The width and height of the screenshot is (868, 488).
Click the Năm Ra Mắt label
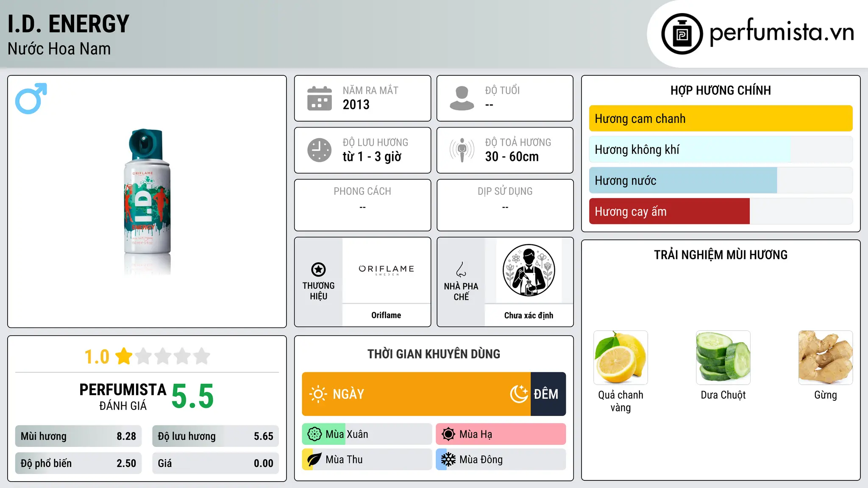[370, 90]
